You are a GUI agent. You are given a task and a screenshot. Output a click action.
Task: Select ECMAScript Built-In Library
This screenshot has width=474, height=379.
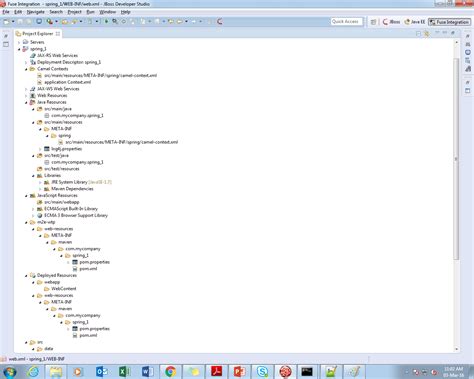(71, 209)
